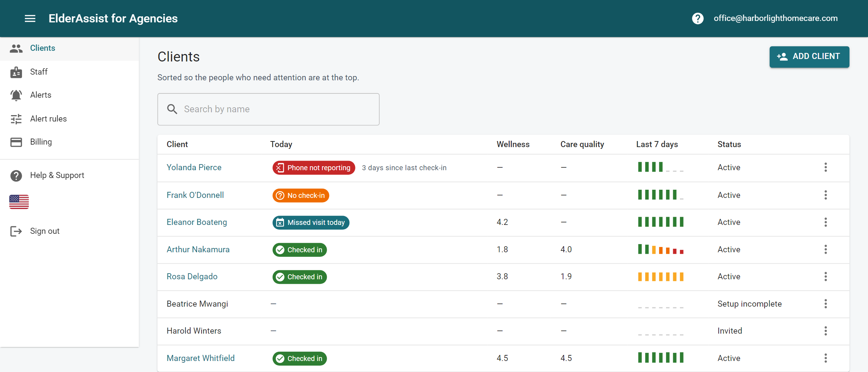
Task: Click Rosa Delgado's 1.9 care quality score
Action: (x=566, y=276)
